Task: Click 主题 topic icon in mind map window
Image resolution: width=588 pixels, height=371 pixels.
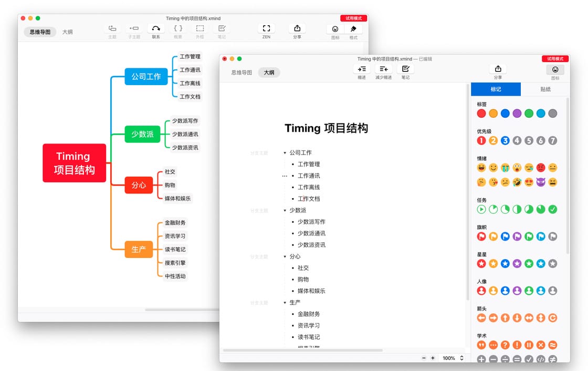Action: tap(112, 28)
